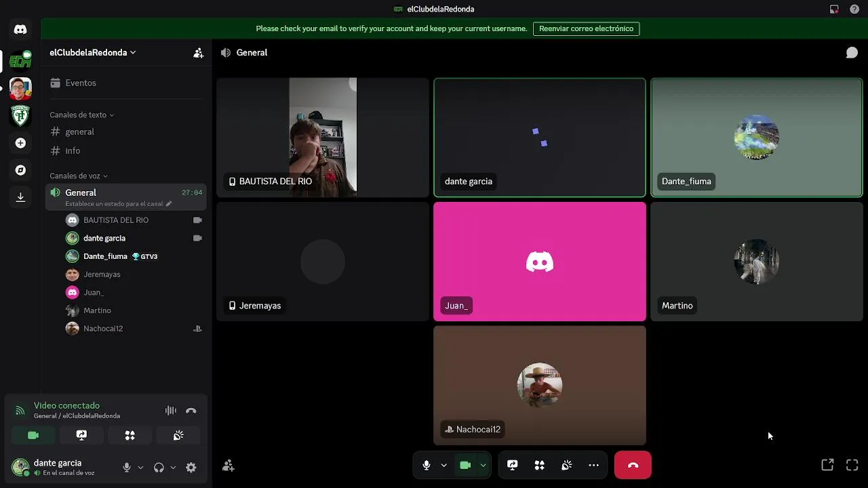Pop out the call window
The height and width of the screenshot is (488, 868).
pos(827,465)
